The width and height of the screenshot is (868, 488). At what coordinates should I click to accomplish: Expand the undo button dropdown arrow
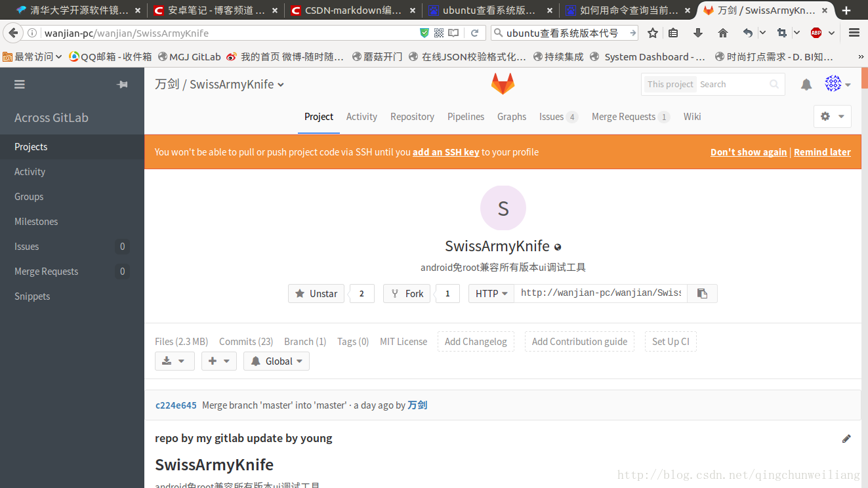click(762, 33)
